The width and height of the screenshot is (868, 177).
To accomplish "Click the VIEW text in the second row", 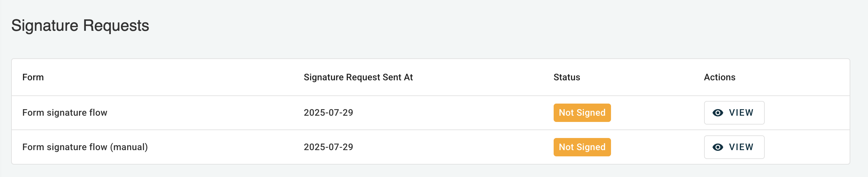I will [x=741, y=147].
